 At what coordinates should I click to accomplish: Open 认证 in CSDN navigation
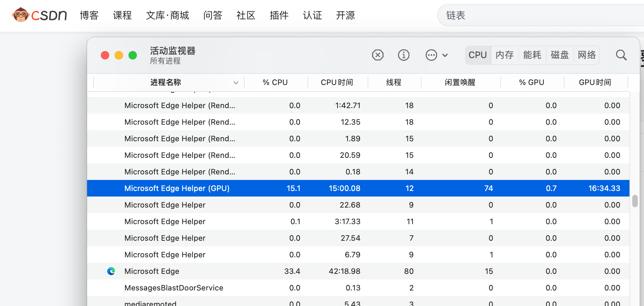point(312,15)
